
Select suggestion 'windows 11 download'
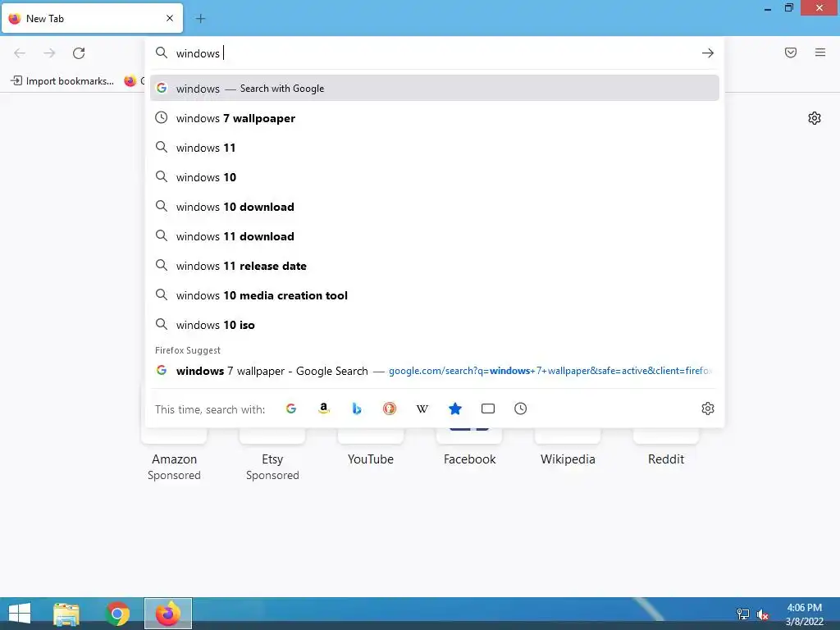click(435, 236)
